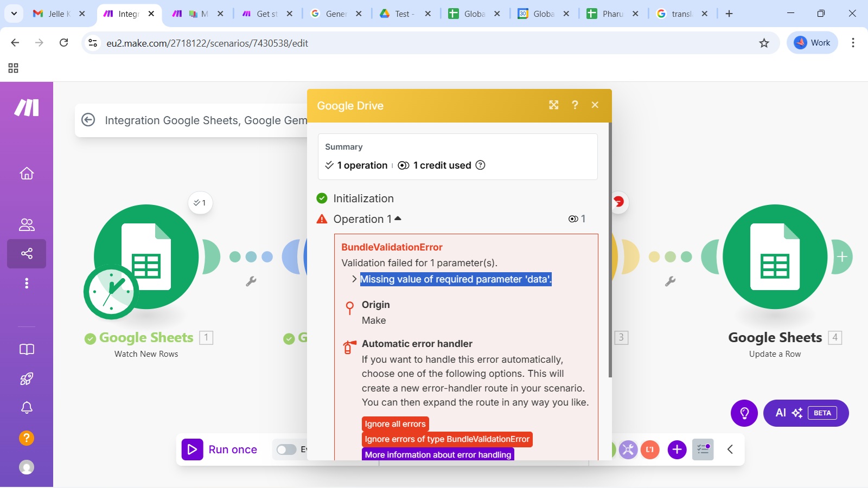The image size is (868, 488).
Task: Close the Google Drive dialog
Action: point(595,105)
